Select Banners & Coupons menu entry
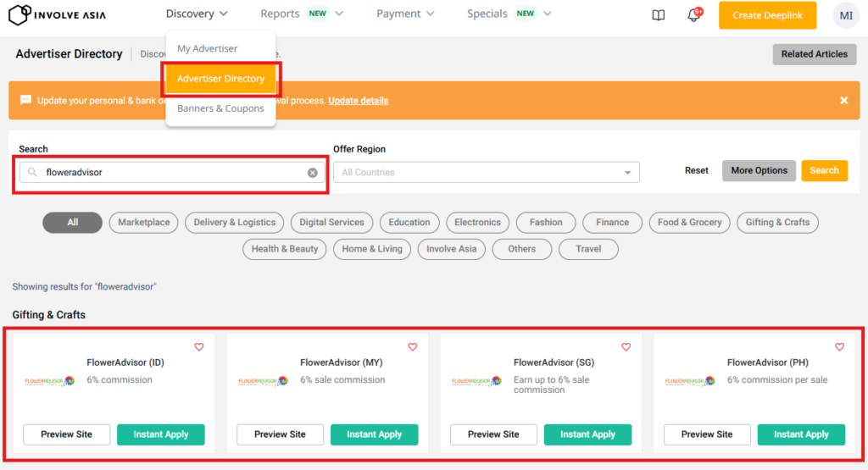The width and height of the screenshot is (868, 470). tap(221, 108)
